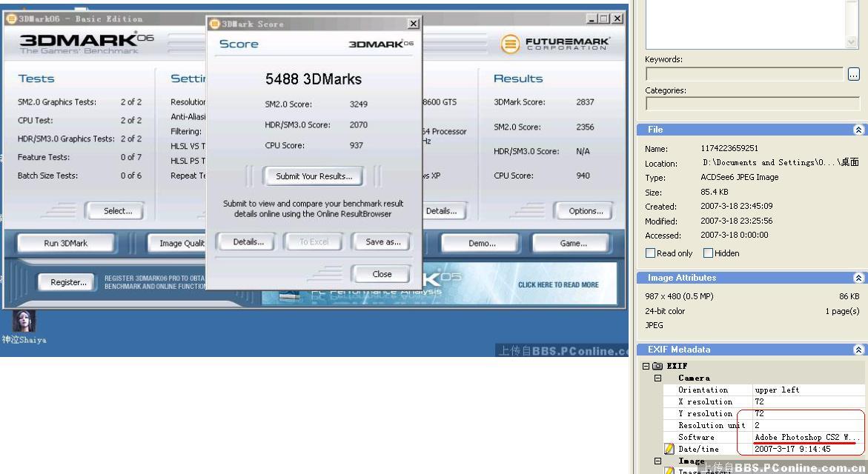This screenshot has height=474, width=868.
Task: Click the To Excel button
Action: 314,241
